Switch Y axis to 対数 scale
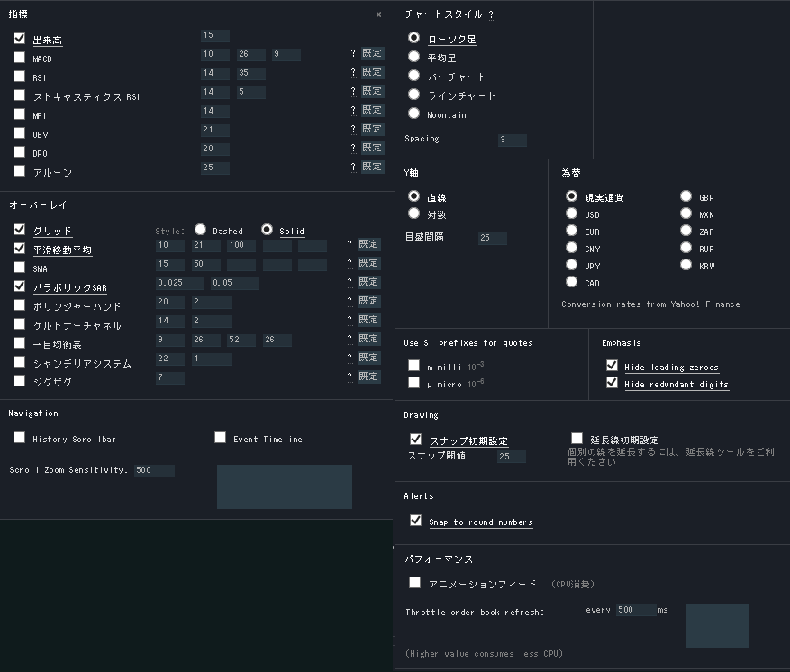 (x=414, y=213)
